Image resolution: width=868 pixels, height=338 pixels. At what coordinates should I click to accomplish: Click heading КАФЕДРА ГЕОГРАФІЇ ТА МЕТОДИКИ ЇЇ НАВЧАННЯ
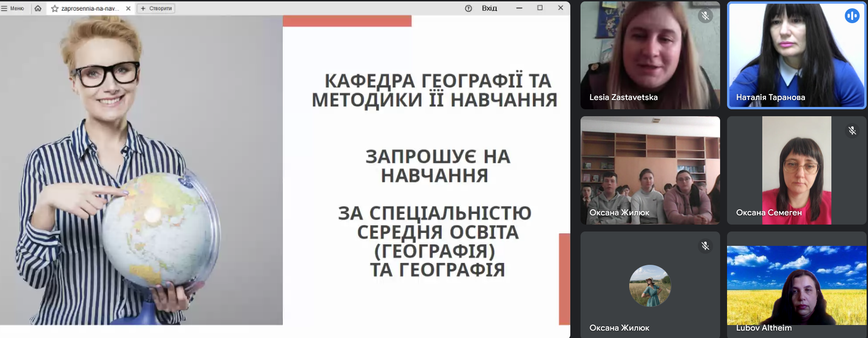pyautogui.click(x=434, y=90)
